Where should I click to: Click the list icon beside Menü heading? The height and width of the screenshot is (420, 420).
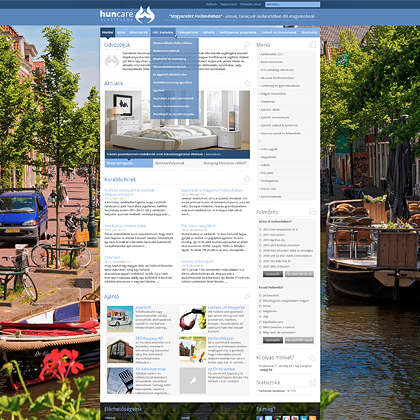coord(312,44)
